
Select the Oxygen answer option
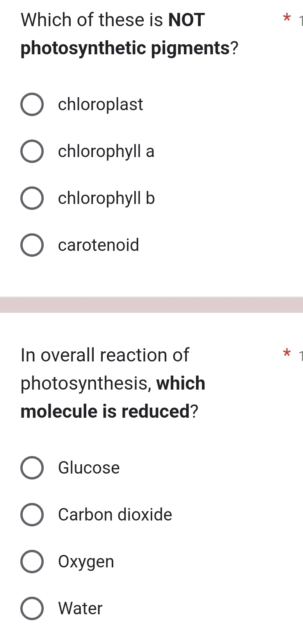pyautogui.click(x=32, y=562)
